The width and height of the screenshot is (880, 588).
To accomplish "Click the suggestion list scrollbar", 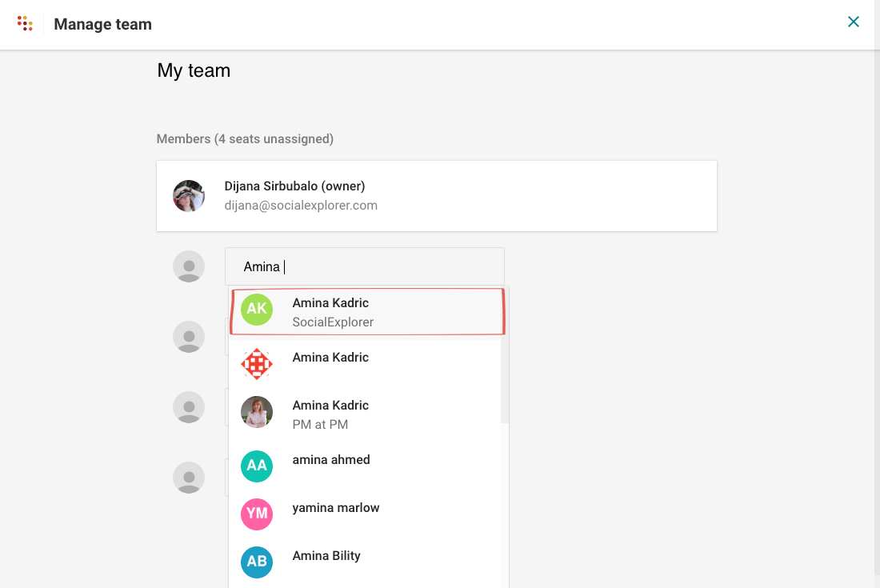I will click(505, 356).
